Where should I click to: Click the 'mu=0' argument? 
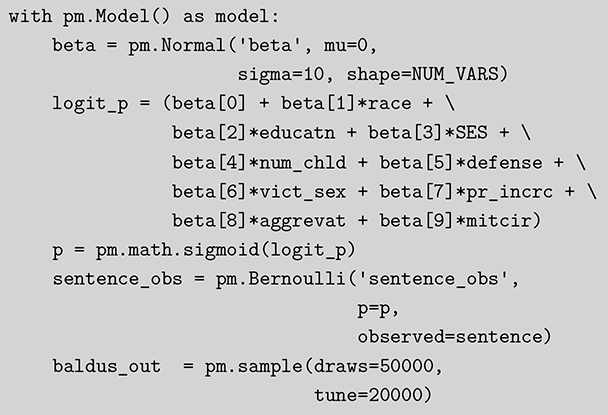coord(354,46)
